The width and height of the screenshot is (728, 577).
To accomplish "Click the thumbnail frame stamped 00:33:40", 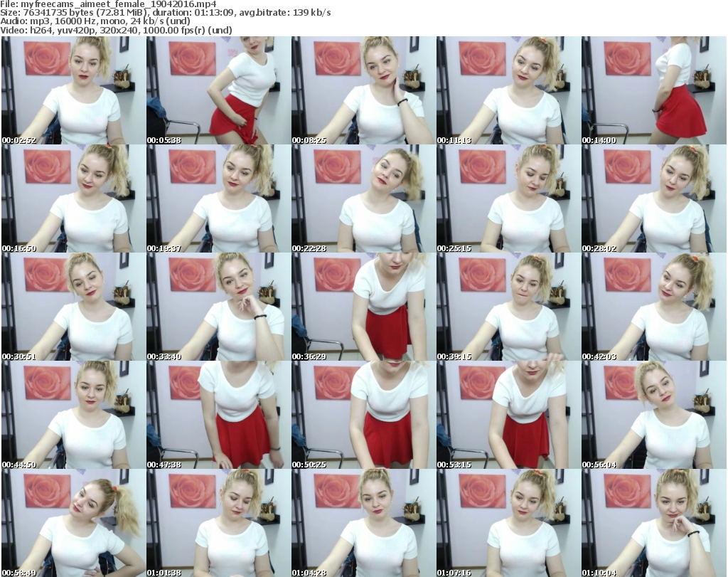I will (219, 307).
